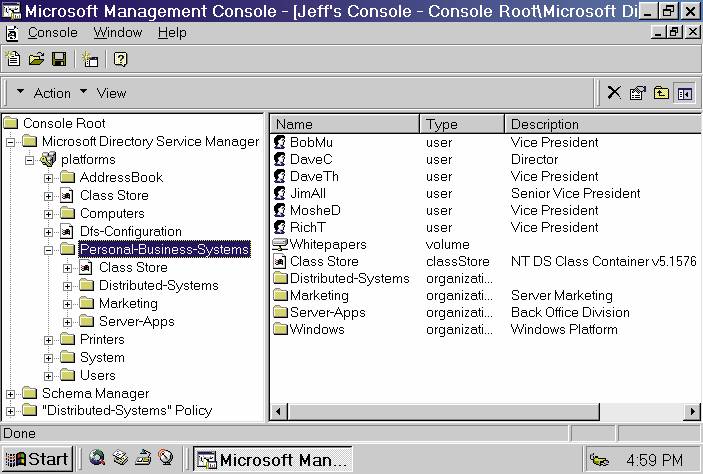Click the horizontal scrollbar left arrow

(278, 411)
